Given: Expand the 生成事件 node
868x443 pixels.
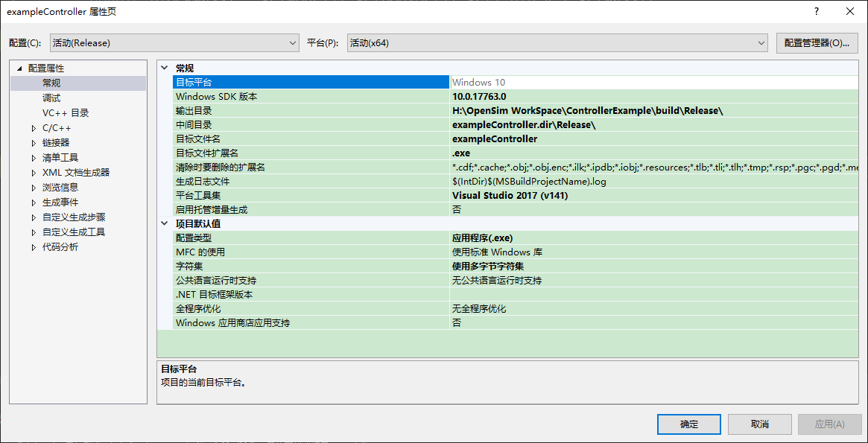Looking at the screenshot, I should point(32,202).
